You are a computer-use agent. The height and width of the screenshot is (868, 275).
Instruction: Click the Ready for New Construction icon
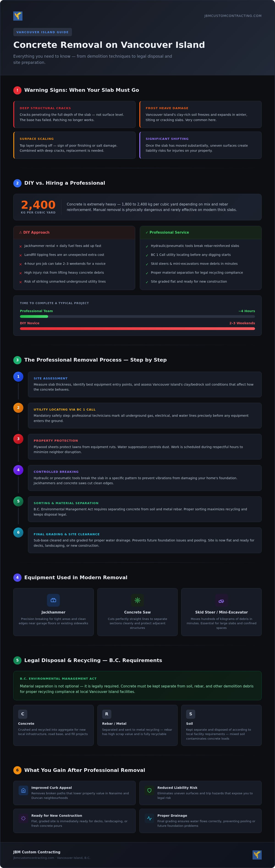coord(23,819)
